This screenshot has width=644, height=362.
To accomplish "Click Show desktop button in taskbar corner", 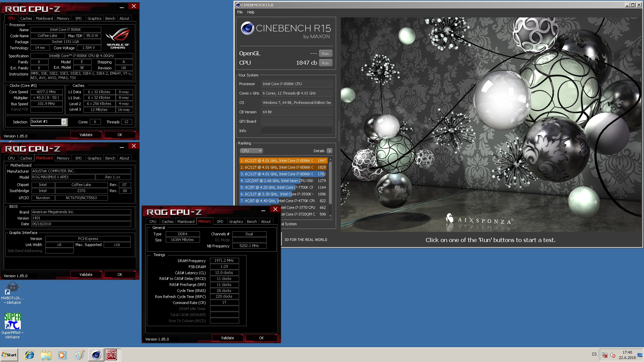I will (640, 355).
